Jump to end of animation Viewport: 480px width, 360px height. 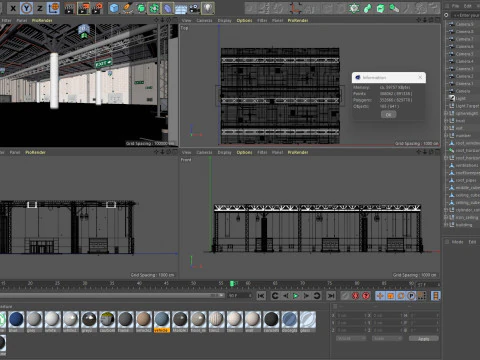[x=331, y=296]
